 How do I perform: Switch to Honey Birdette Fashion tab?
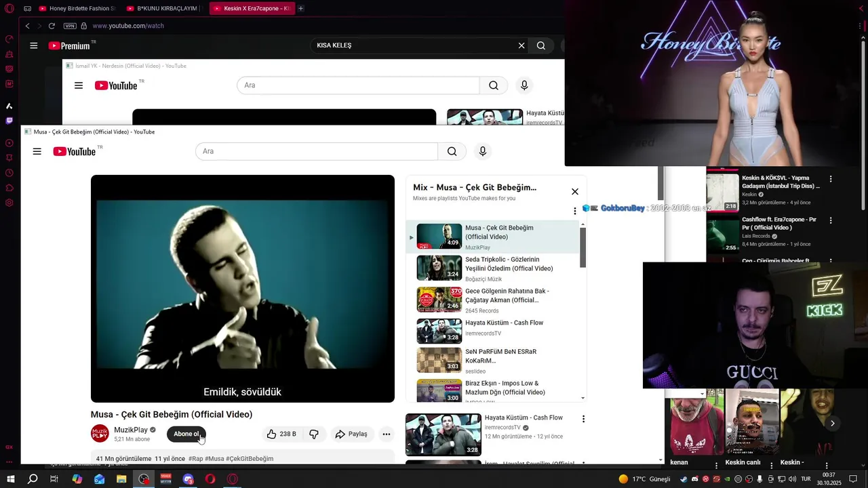77,9
